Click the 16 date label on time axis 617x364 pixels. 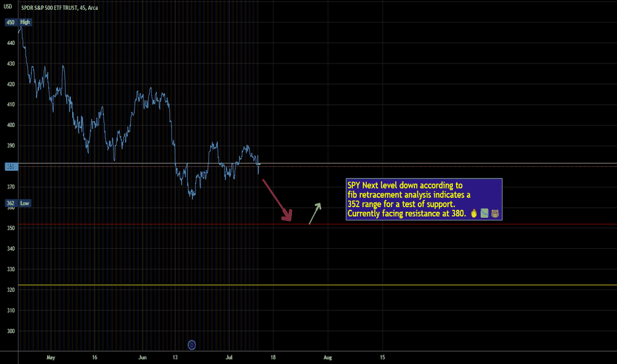(95, 357)
